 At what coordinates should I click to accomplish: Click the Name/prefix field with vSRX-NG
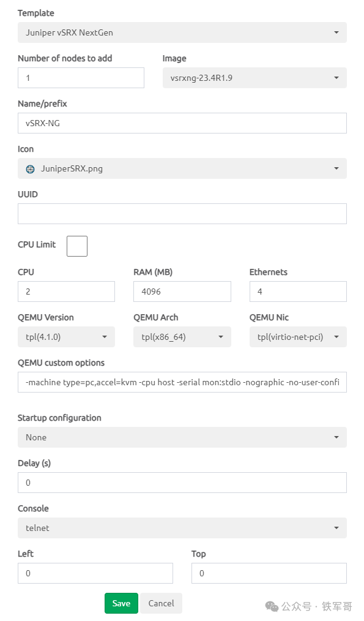pos(182,123)
